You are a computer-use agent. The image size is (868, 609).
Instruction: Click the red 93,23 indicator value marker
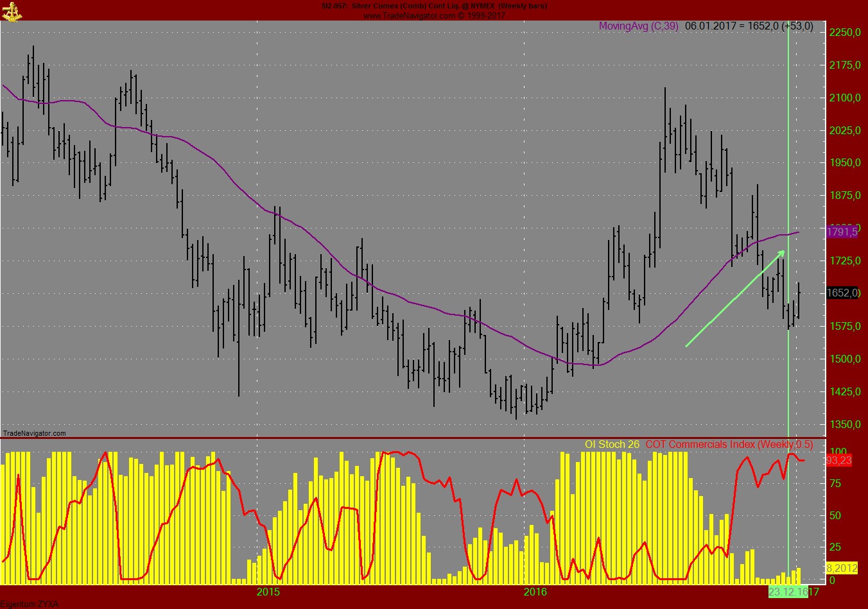coord(838,459)
